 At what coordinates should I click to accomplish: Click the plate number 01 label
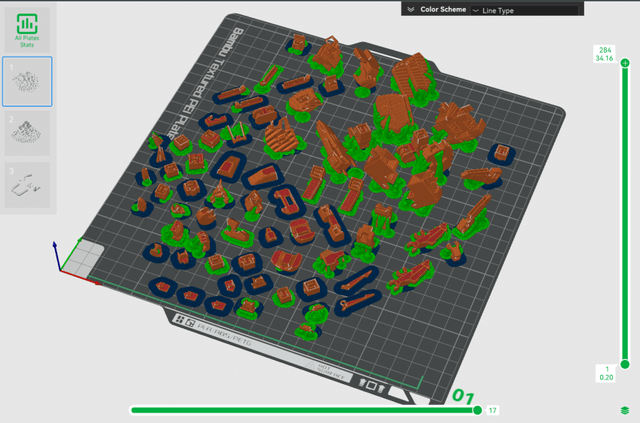point(463,396)
